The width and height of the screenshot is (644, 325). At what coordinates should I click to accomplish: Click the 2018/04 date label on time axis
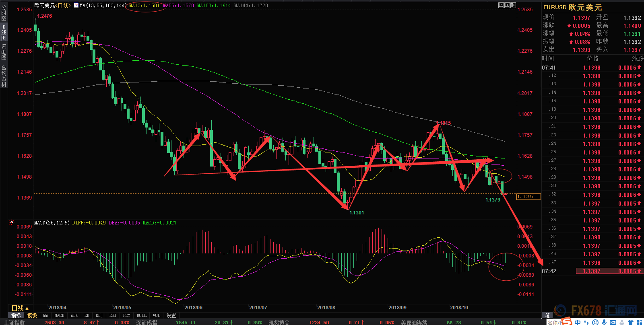(57, 308)
